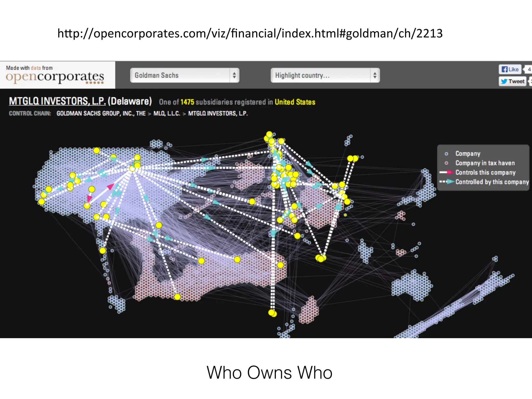This screenshot has height=399, width=532.
Task: Click the 'Controlled by this company' legend entry
Action: (492, 182)
